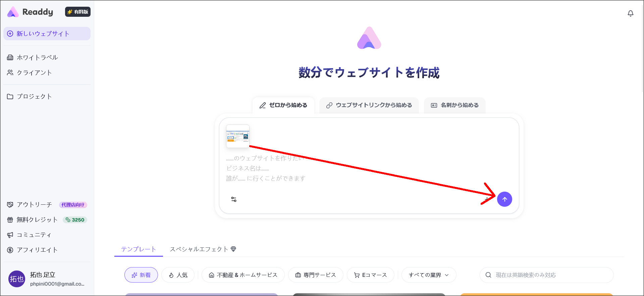Open アフィリエイト link
This screenshot has height=296, width=644.
47,250
